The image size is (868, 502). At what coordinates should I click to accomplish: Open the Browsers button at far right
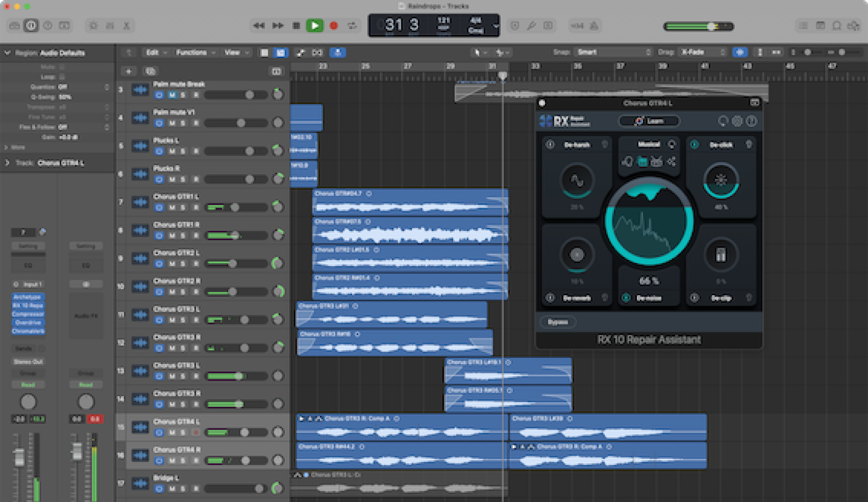click(853, 26)
